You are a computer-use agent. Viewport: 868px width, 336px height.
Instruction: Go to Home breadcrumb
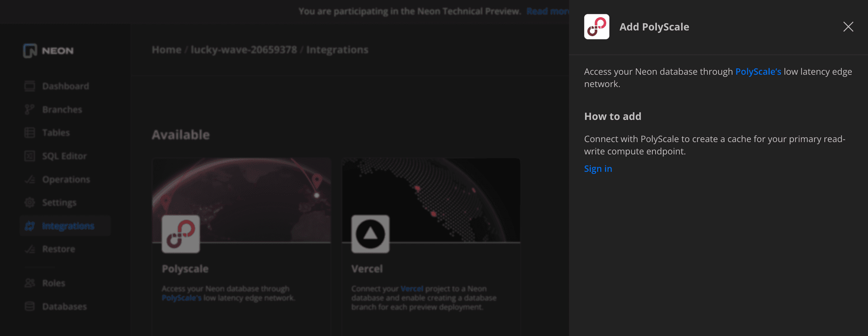[166, 50]
